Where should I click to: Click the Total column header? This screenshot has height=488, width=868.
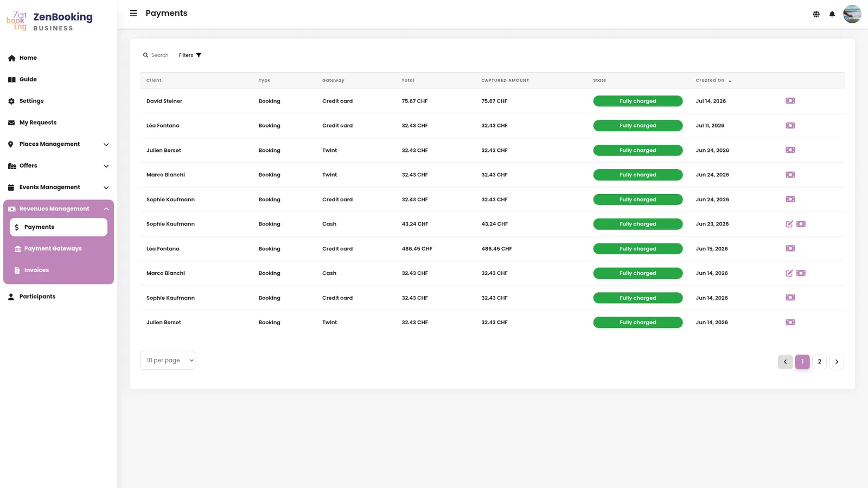click(408, 80)
